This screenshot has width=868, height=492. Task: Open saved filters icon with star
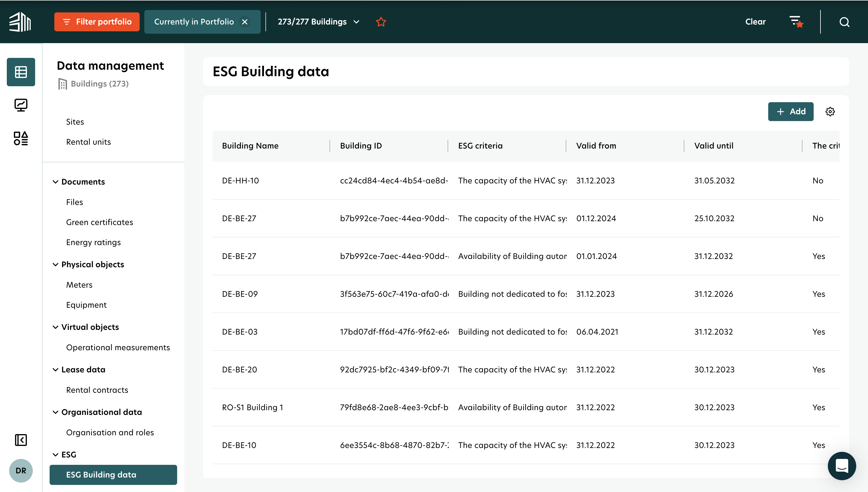(x=796, y=22)
